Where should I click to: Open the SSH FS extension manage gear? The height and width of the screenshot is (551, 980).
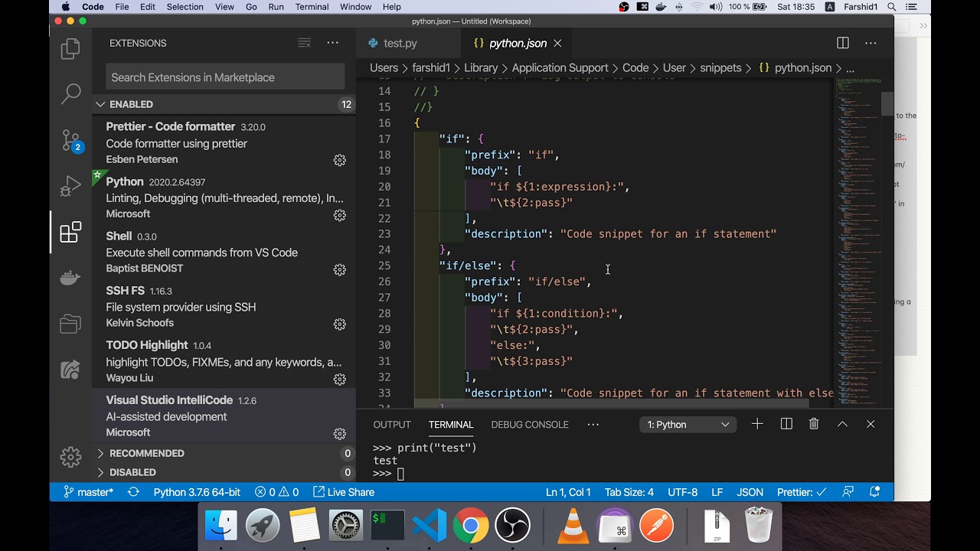click(340, 324)
